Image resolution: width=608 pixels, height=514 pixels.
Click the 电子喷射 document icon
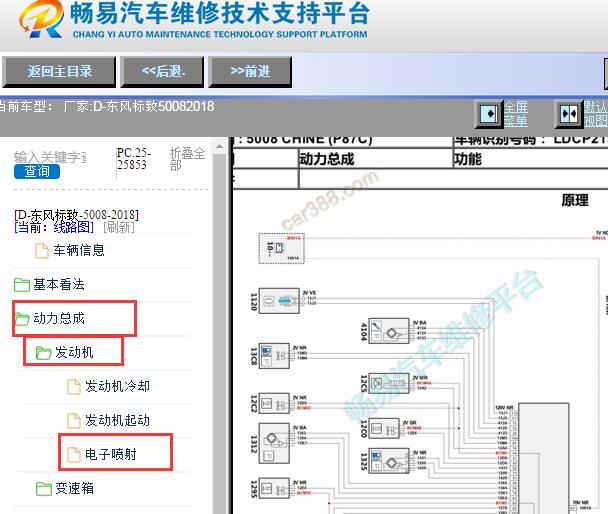74,455
